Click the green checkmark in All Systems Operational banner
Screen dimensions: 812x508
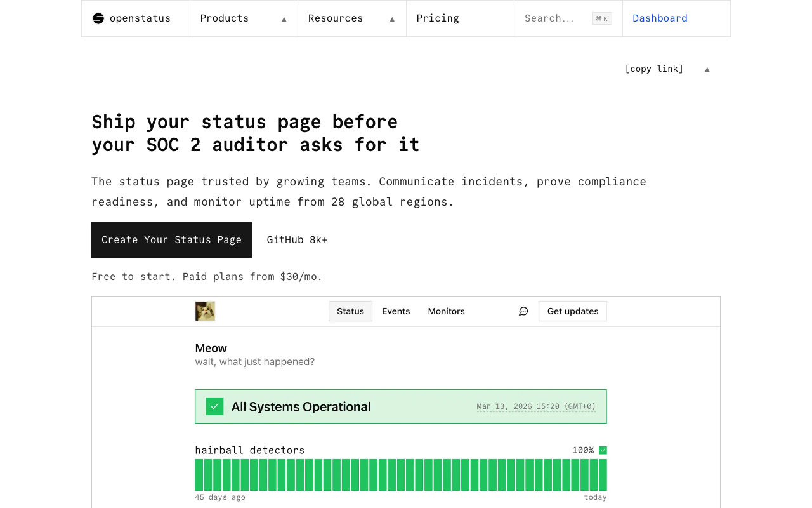pos(214,406)
